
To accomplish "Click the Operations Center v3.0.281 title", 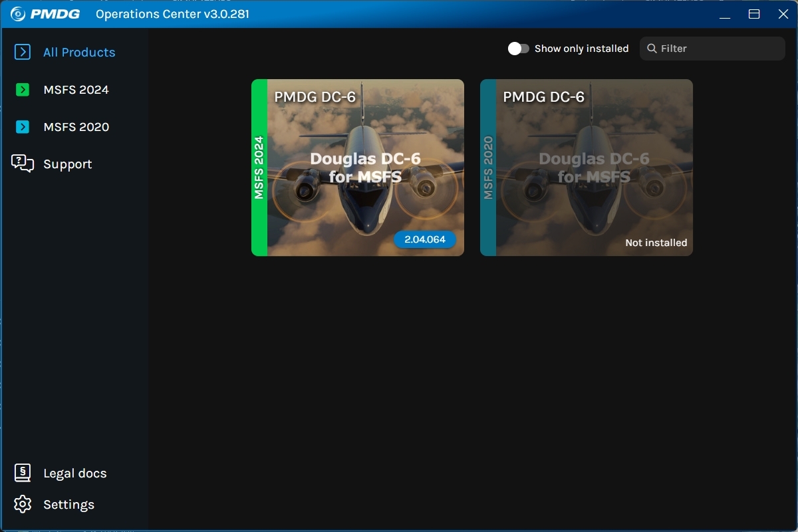I will (172, 14).
